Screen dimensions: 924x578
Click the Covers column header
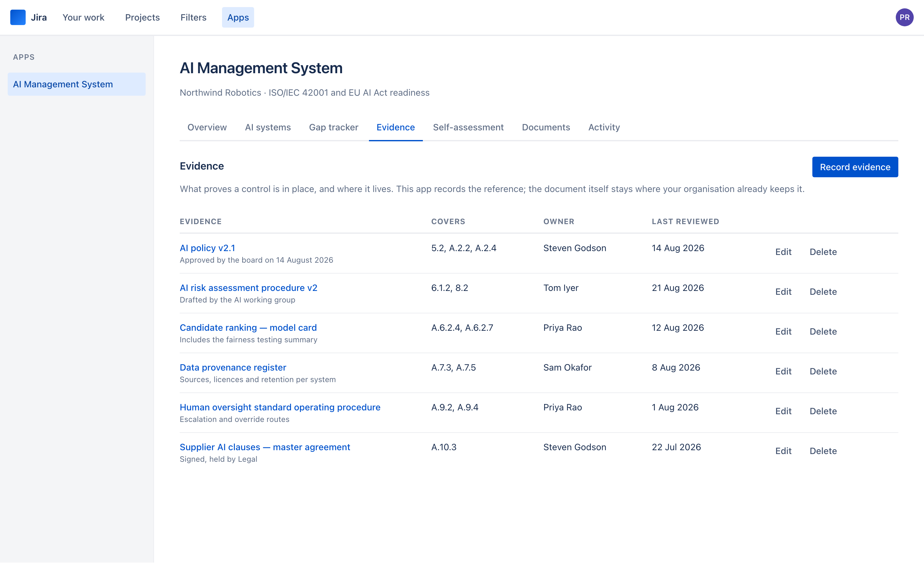coord(448,222)
